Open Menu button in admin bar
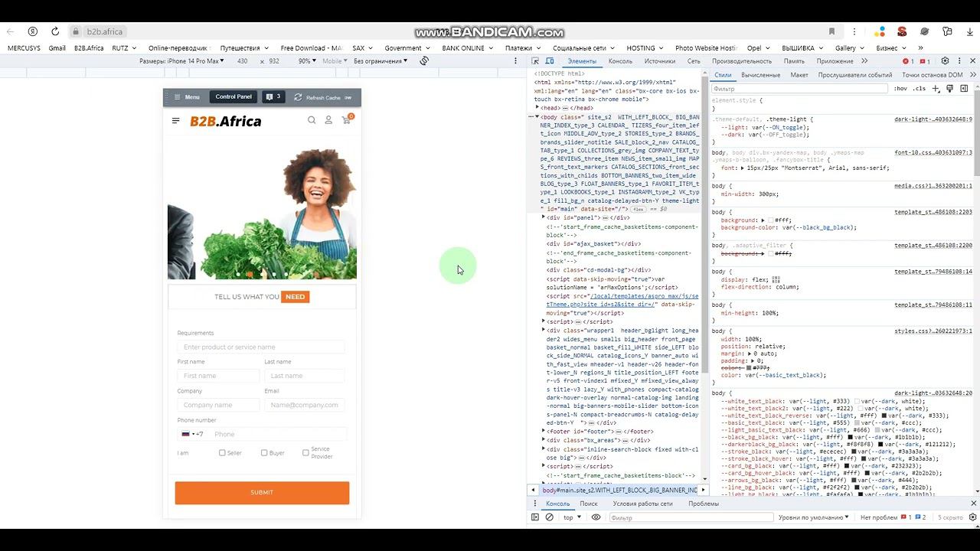980x551 pixels. tap(187, 97)
